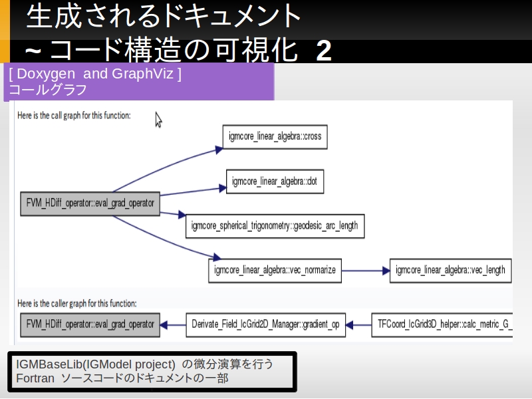Click the TFCoord_IcGrid3D_helper::calc_metric_G_ node

442,325
